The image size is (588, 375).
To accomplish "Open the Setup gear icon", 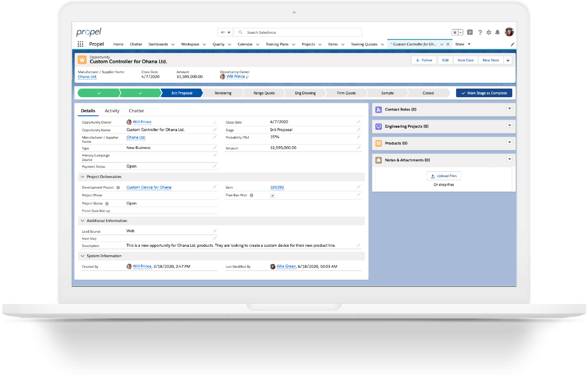I will click(x=489, y=32).
